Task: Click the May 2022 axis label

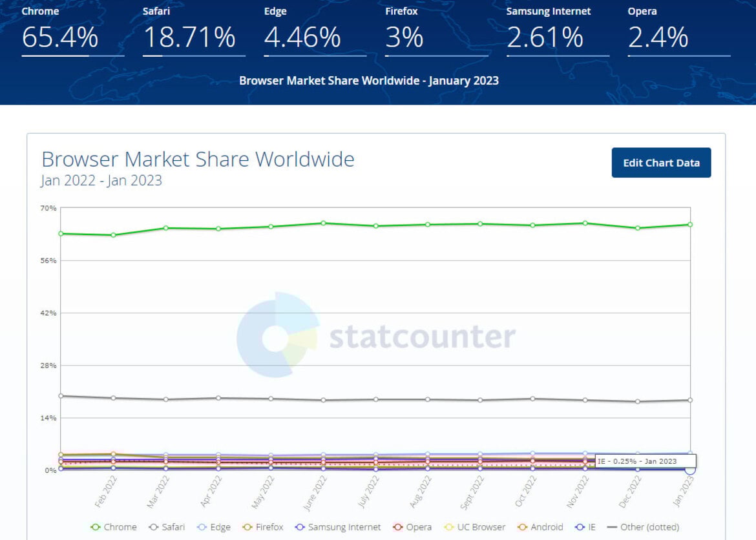Action: (263, 492)
